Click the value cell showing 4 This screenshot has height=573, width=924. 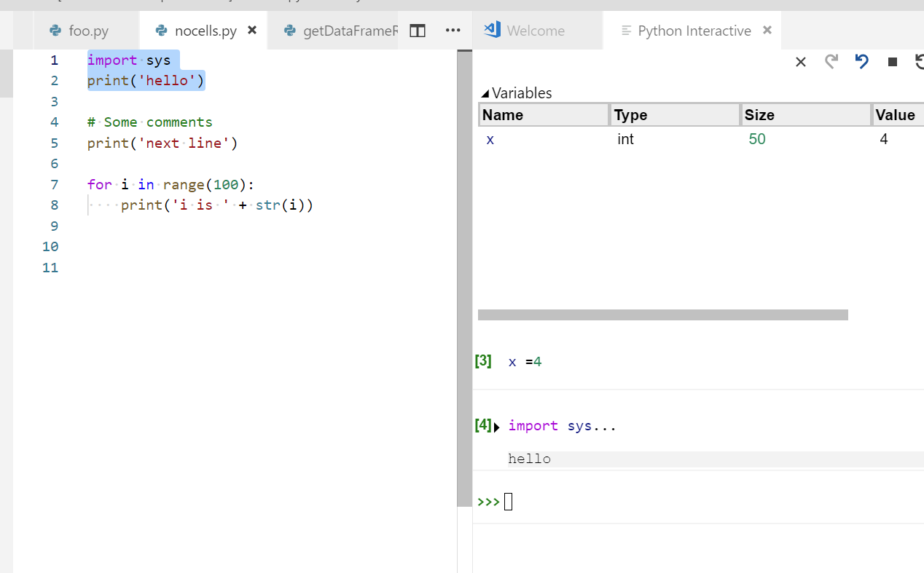point(884,139)
